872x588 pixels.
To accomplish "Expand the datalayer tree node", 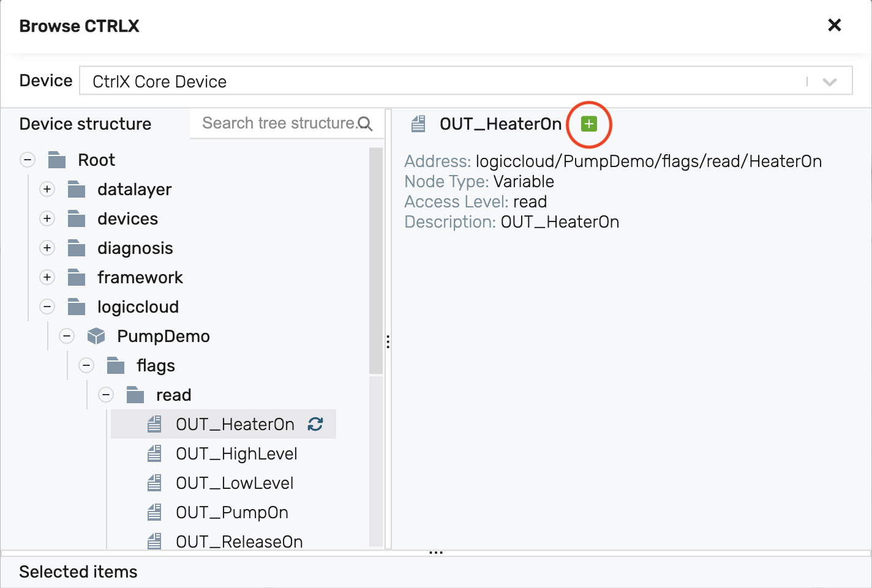I will (x=47, y=189).
